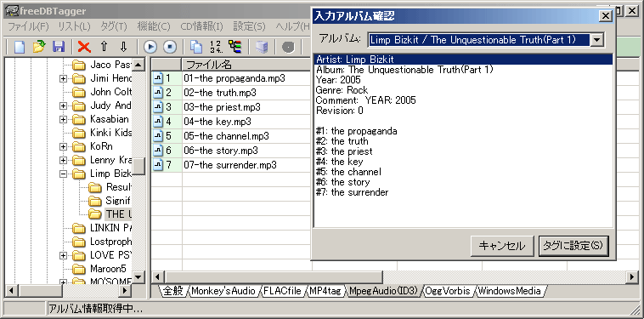
Task: Collapse the Limp Bizk folder node
Action: [x=63, y=174]
